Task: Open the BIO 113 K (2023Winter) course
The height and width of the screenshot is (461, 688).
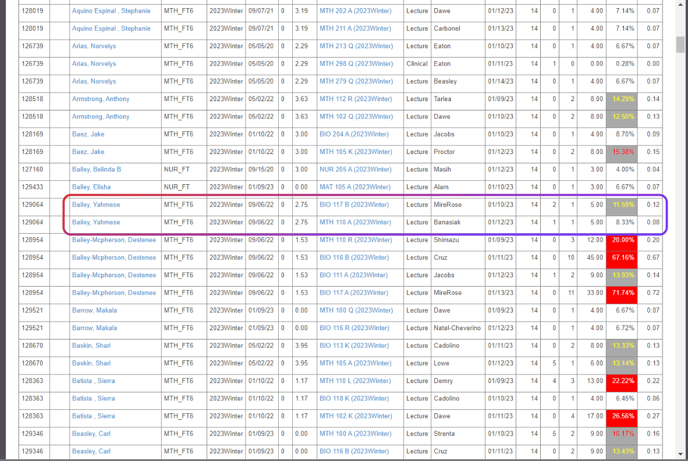Action: coord(355,345)
